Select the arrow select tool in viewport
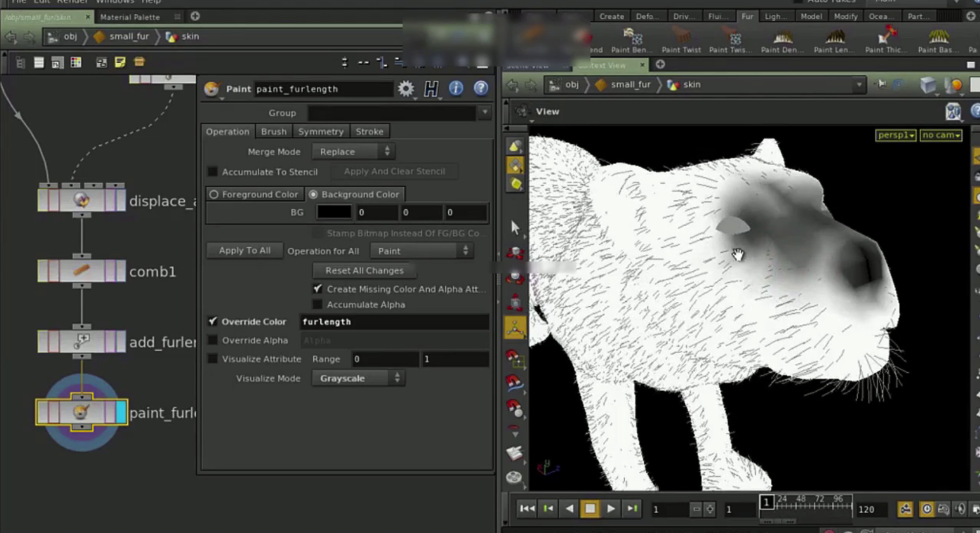 click(x=515, y=228)
